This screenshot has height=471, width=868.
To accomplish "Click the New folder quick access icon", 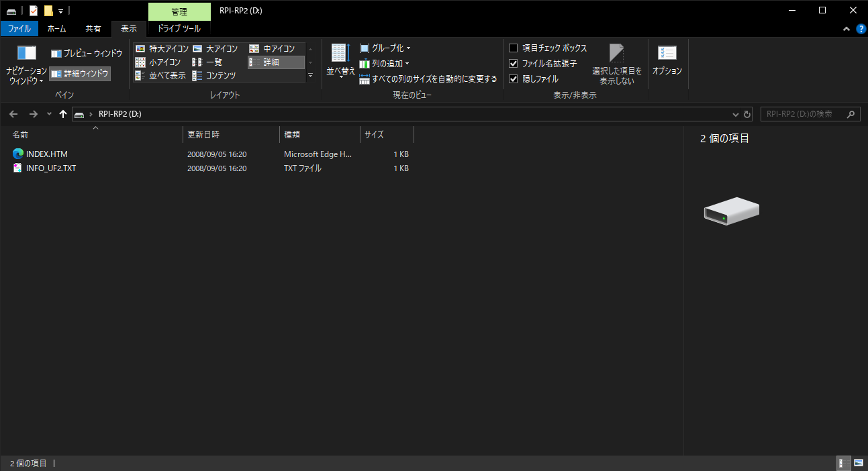I will (48, 11).
